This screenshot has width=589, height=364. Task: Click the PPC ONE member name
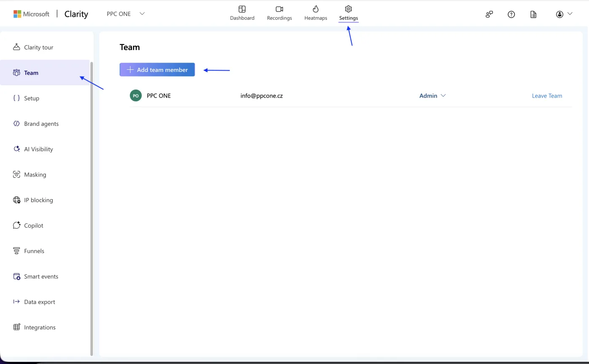coord(159,96)
